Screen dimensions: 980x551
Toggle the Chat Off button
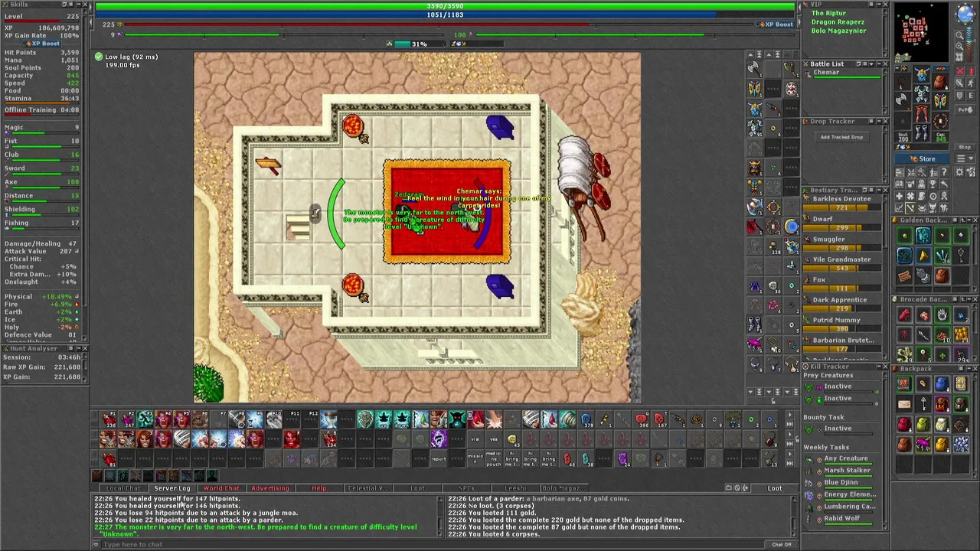[781, 544]
